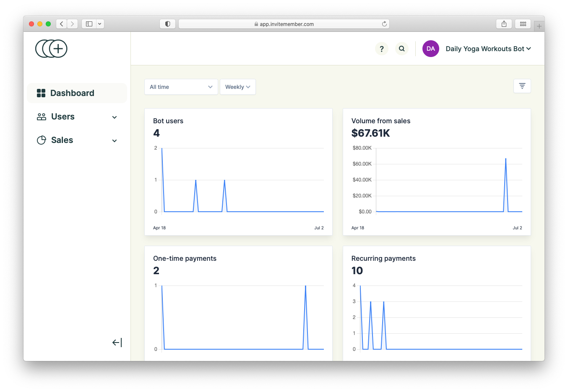Reload page using refresh icon

384,24
